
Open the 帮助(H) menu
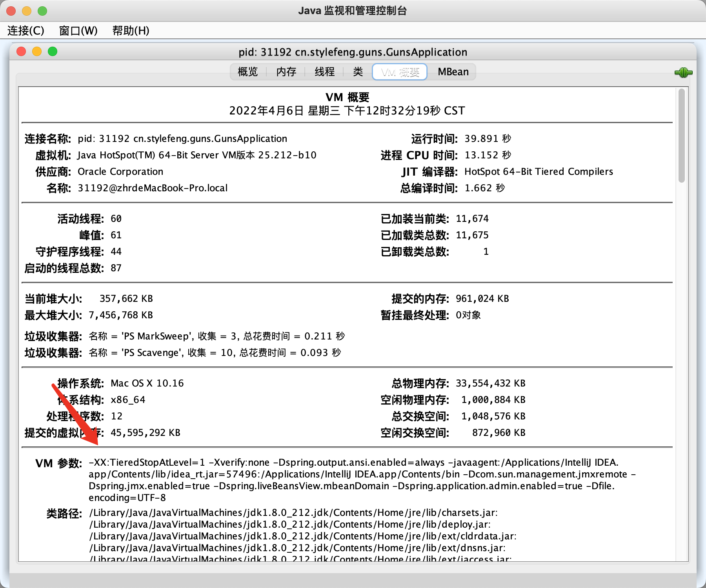(131, 31)
